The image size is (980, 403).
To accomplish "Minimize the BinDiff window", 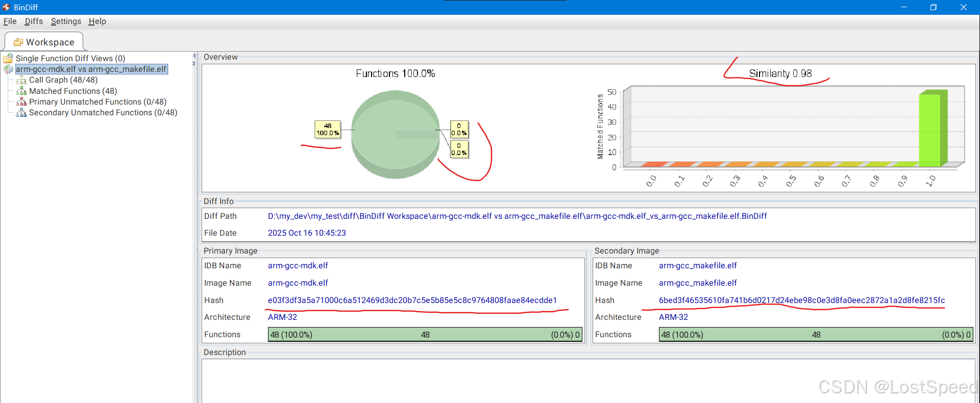I will pyautogui.click(x=904, y=7).
